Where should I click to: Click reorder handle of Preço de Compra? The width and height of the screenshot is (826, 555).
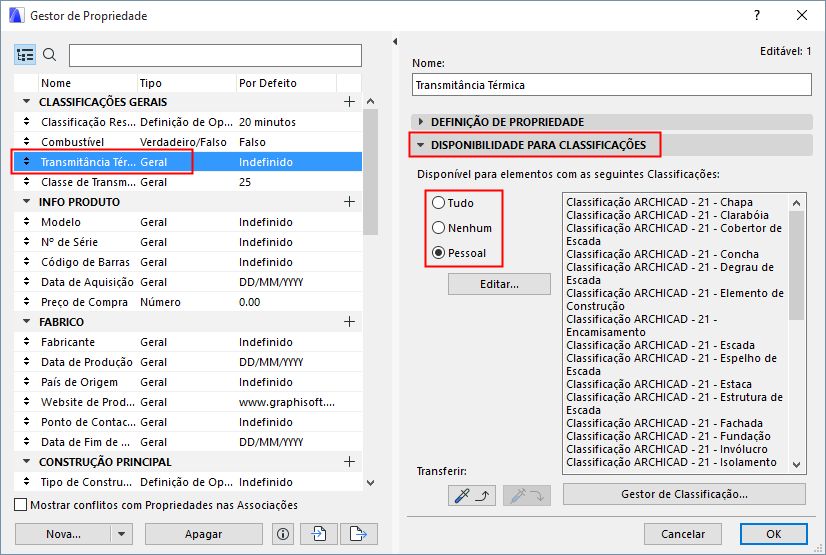26,302
